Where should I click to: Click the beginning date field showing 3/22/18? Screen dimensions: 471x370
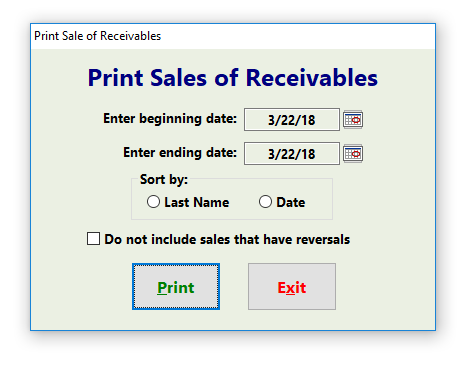pos(292,119)
